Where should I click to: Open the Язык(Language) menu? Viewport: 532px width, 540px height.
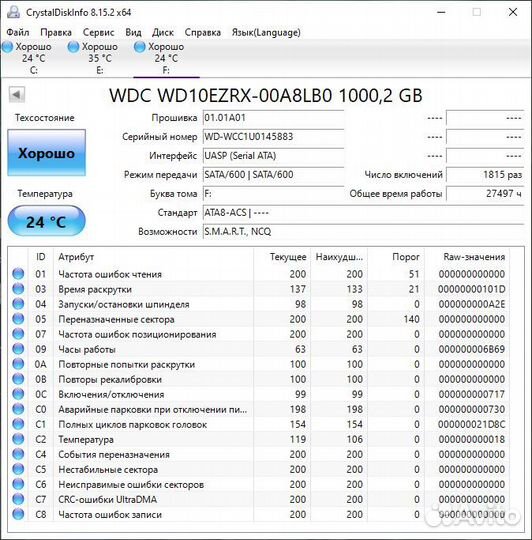click(x=266, y=32)
